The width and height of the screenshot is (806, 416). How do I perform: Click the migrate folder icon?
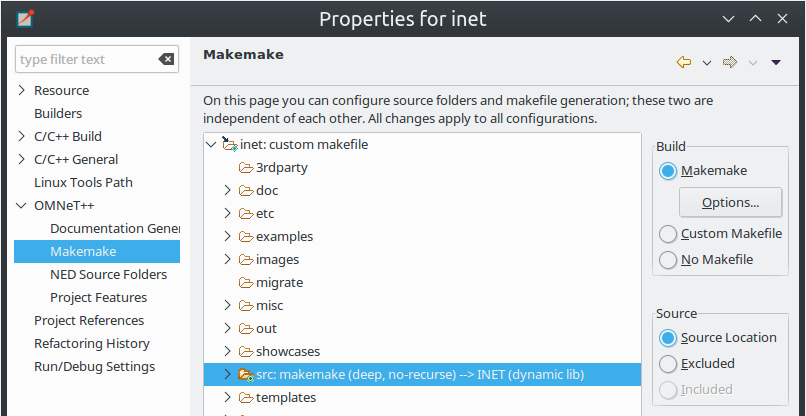click(x=246, y=282)
